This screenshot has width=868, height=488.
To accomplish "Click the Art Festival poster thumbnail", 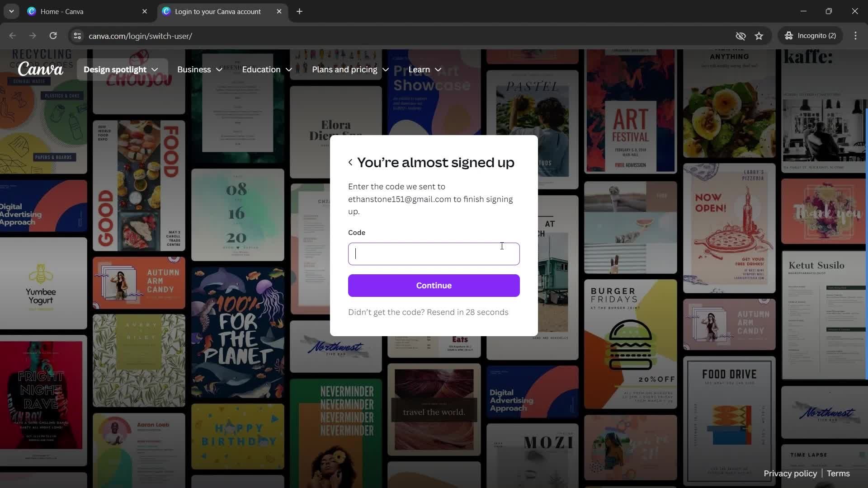I will coord(631,111).
